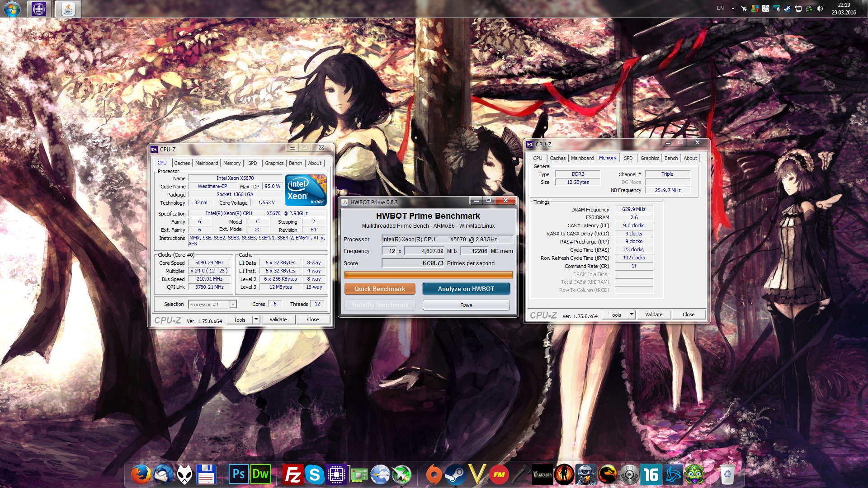Screen dimensions: 868x488
Task: Click the CPU-Z taskbar button
Action: tap(39, 9)
